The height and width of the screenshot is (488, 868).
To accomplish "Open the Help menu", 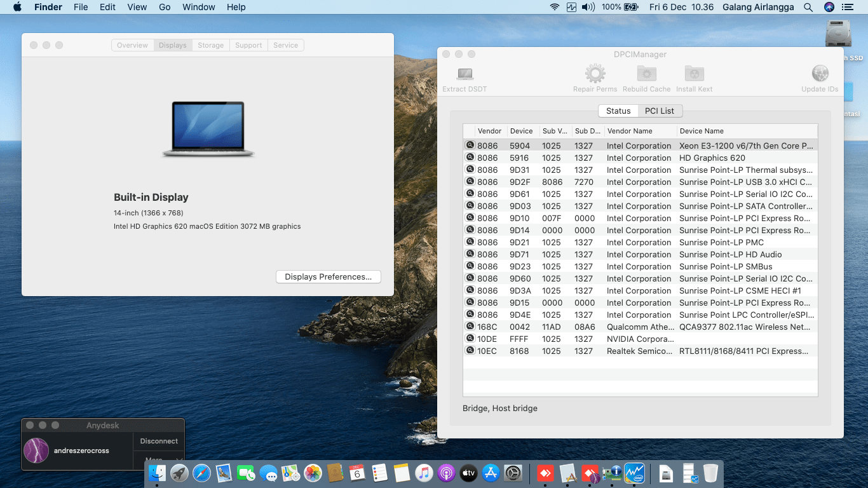I will tap(236, 7).
